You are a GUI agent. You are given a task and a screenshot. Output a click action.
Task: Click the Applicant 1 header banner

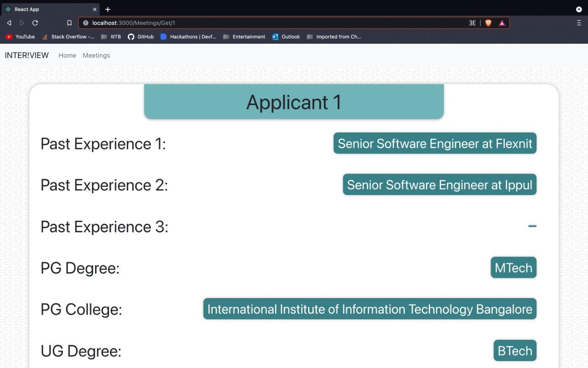click(x=294, y=102)
